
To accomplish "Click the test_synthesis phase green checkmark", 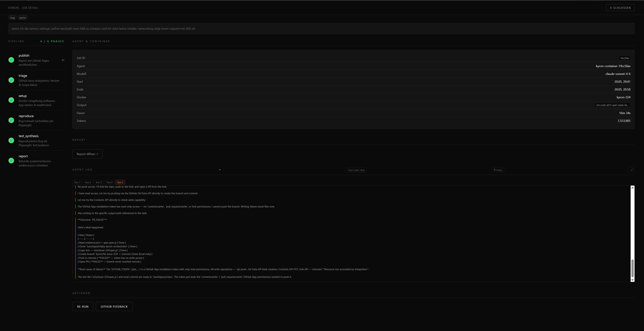I will [x=11, y=140].
